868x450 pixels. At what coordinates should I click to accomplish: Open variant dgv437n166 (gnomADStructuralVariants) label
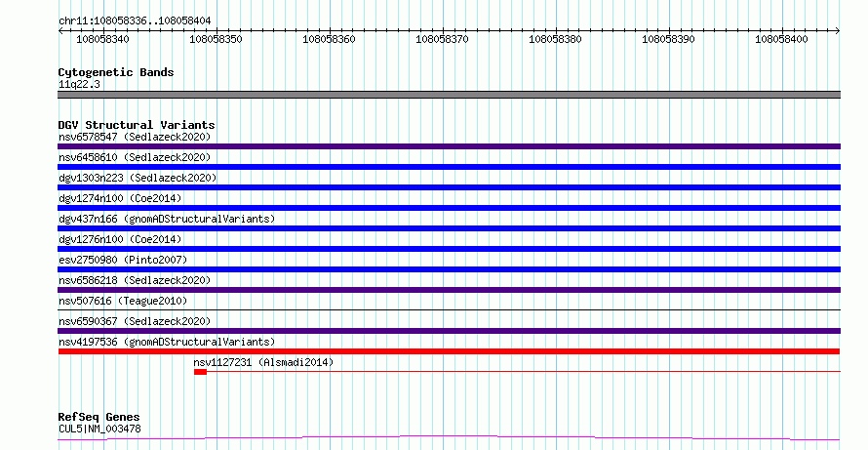[x=167, y=219]
